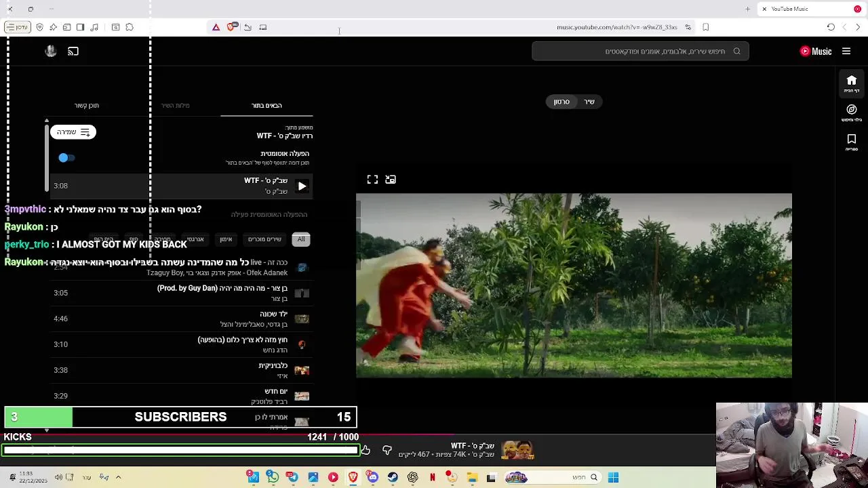Toggle the browser sidebar panel icon
The height and width of the screenshot is (488, 868).
click(80, 27)
